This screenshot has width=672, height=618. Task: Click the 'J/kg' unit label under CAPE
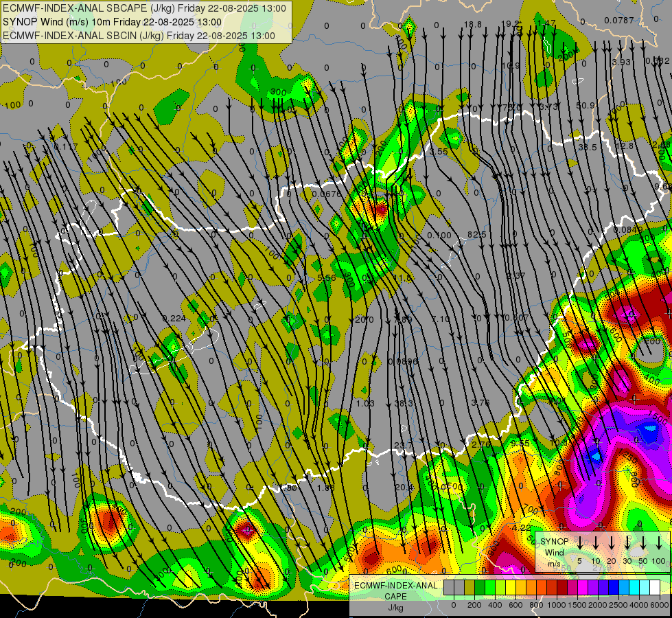click(x=395, y=608)
